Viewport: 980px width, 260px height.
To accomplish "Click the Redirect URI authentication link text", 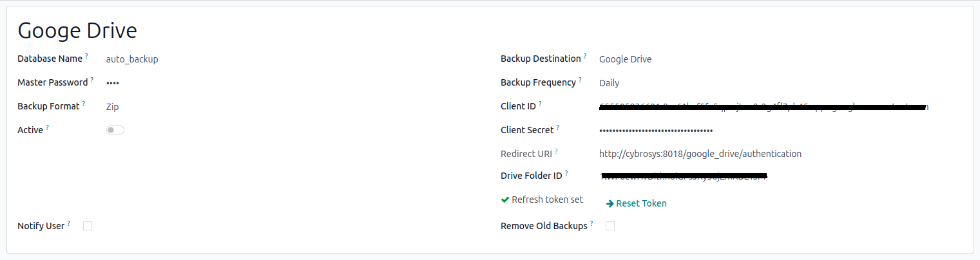I will pyautogui.click(x=700, y=154).
